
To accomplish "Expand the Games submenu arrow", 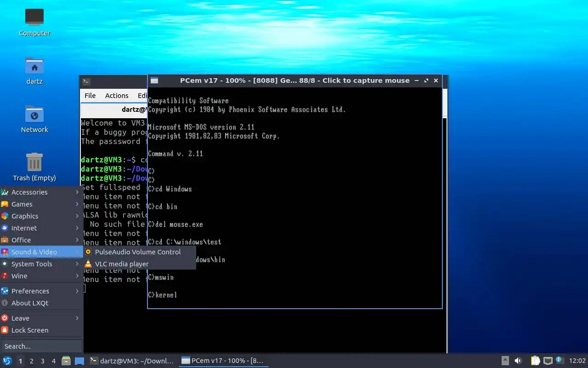I will (x=77, y=204).
